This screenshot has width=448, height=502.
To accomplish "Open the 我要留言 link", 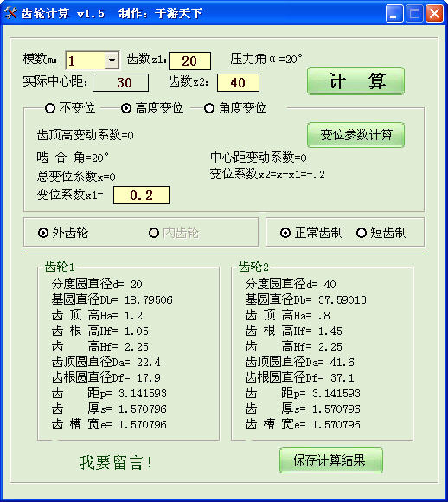I will pos(116,463).
